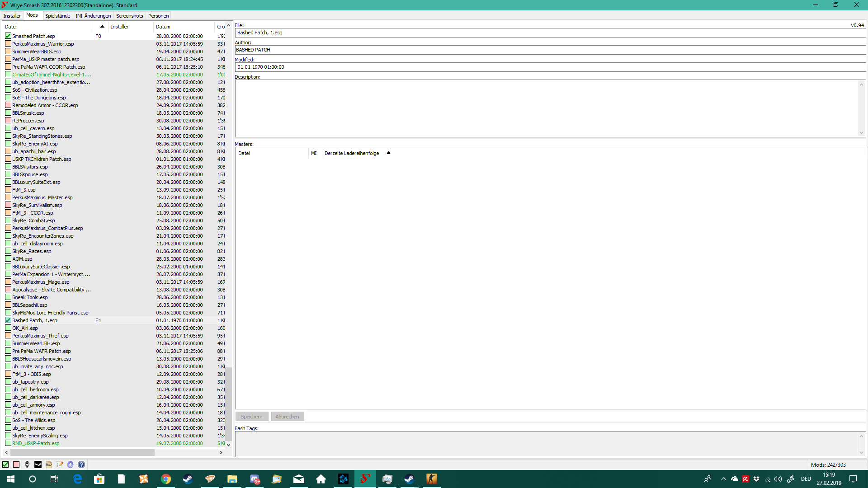Open Microsoft Edge from the taskbar
868x488 pixels.
coord(77,479)
